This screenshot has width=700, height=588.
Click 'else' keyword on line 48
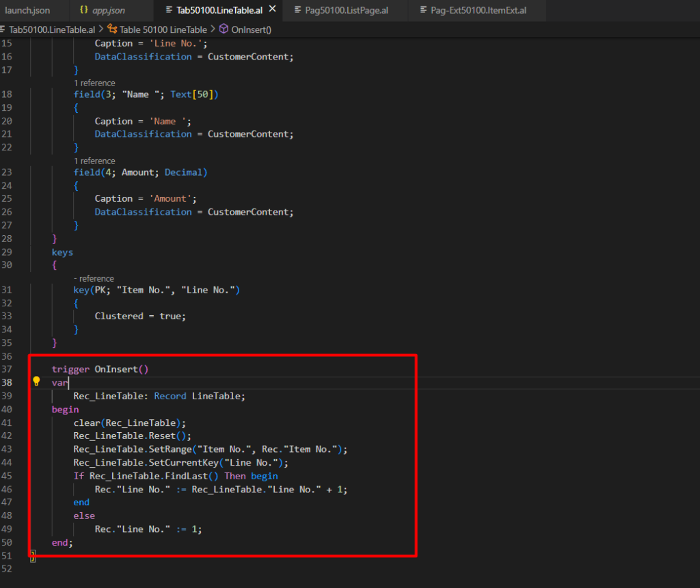pyautogui.click(x=84, y=516)
